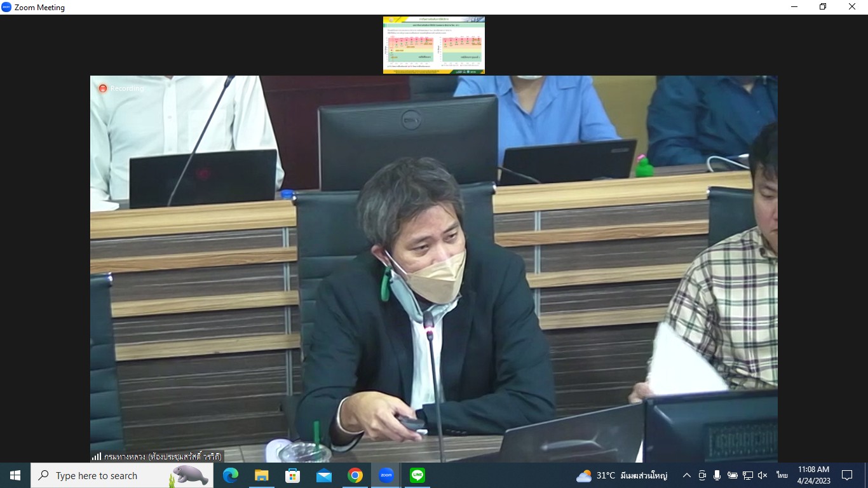Click the battery power tray icon

point(732,475)
